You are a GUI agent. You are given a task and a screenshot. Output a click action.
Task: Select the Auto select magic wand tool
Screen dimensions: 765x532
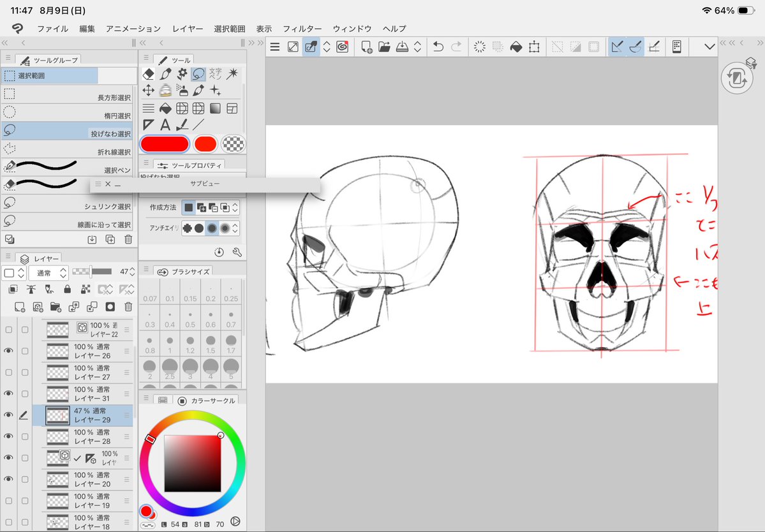coord(232,73)
